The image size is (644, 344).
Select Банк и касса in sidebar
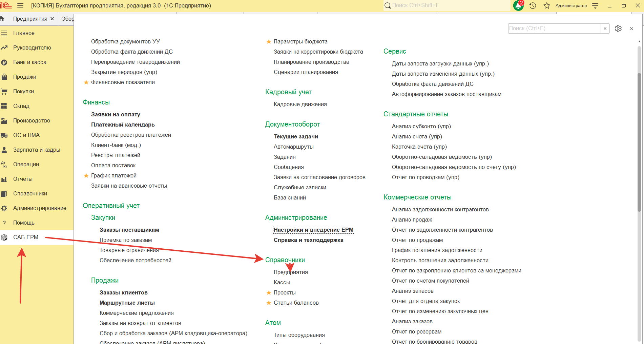pos(30,62)
